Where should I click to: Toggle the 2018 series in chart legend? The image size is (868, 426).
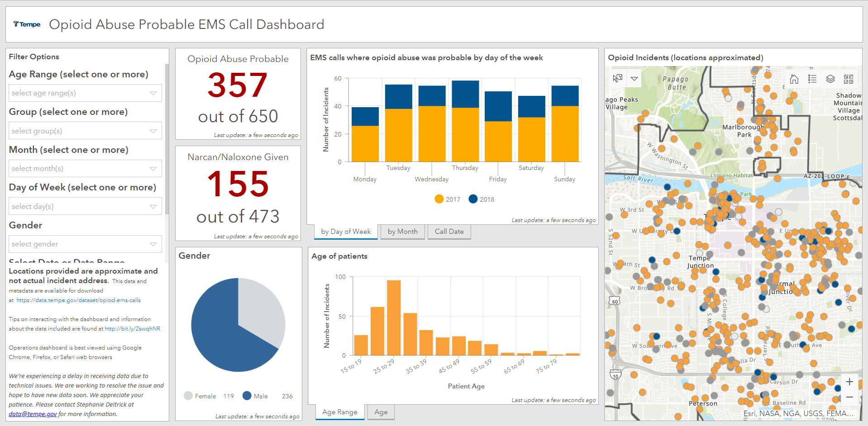click(482, 199)
